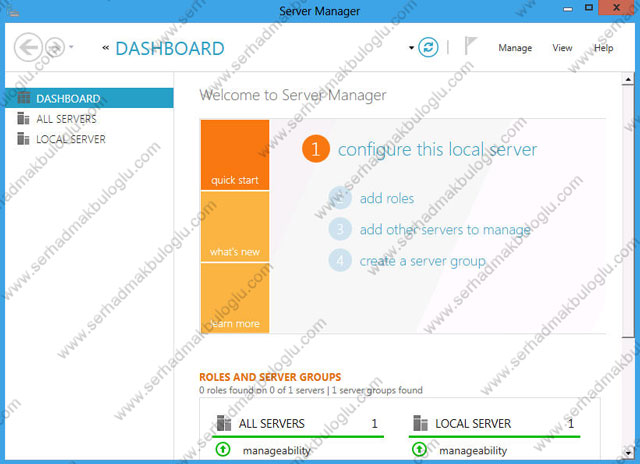The width and height of the screenshot is (640, 464).
Task: Click the Forward navigation arrow
Action: pos(54,47)
